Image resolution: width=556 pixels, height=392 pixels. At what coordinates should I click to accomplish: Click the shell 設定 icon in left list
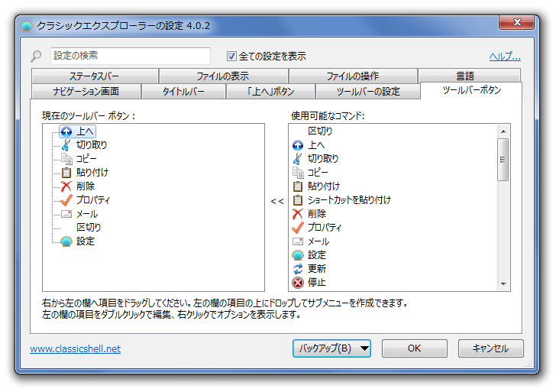66,241
